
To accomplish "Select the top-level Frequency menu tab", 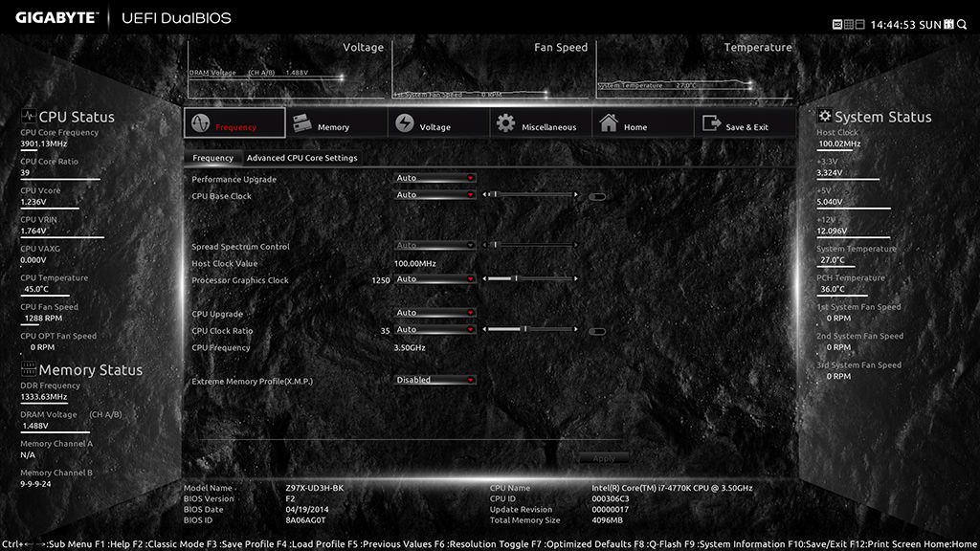I will click(x=234, y=123).
